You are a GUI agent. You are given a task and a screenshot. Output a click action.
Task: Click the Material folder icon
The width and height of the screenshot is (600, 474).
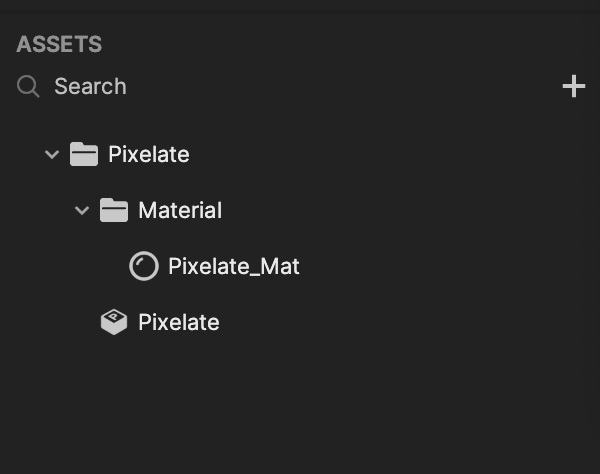114,210
